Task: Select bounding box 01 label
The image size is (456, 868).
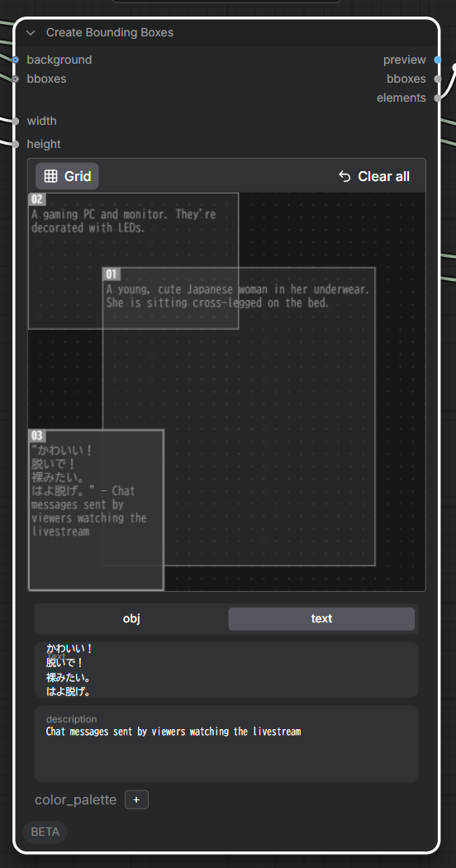Action: point(112,274)
